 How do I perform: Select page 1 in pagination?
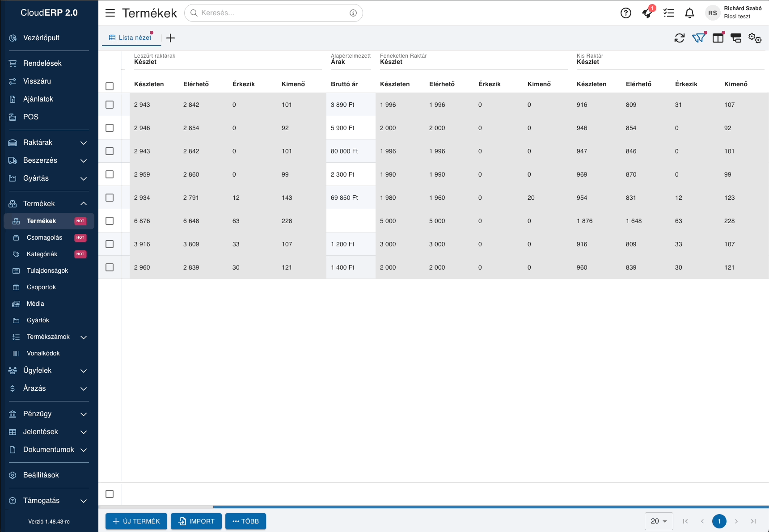pos(719,521)
